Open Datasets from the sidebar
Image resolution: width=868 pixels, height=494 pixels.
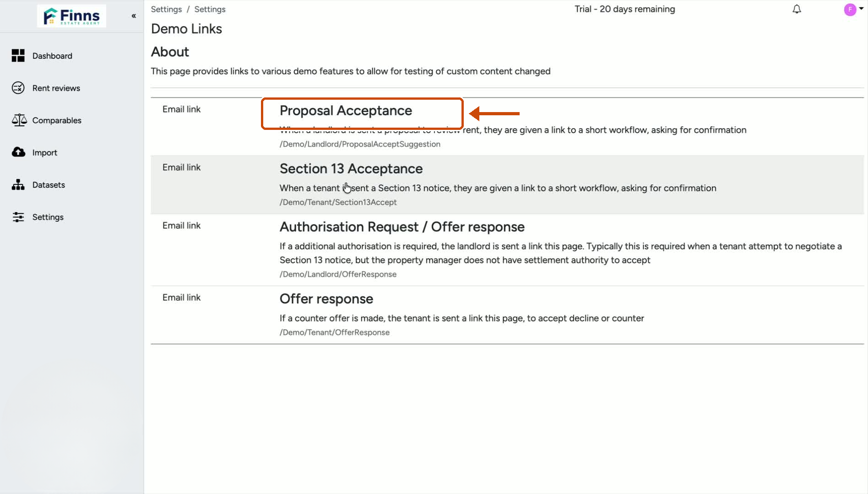click(49, 185)
